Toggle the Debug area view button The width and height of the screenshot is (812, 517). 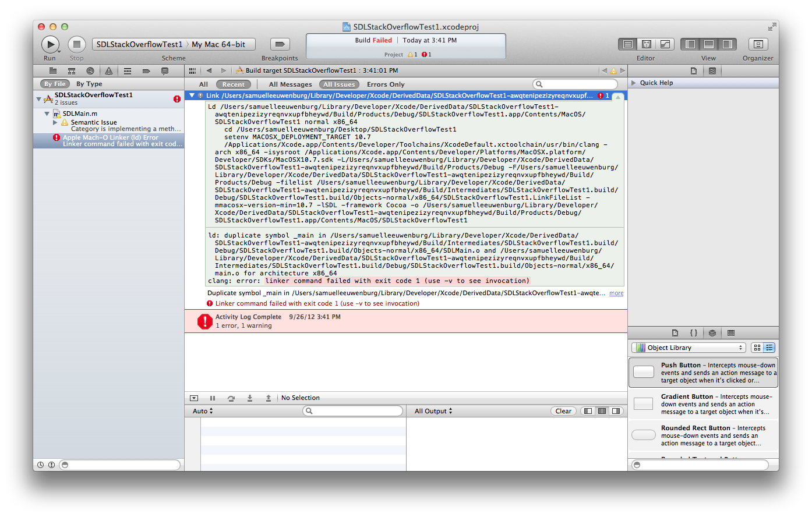point(709,44)
